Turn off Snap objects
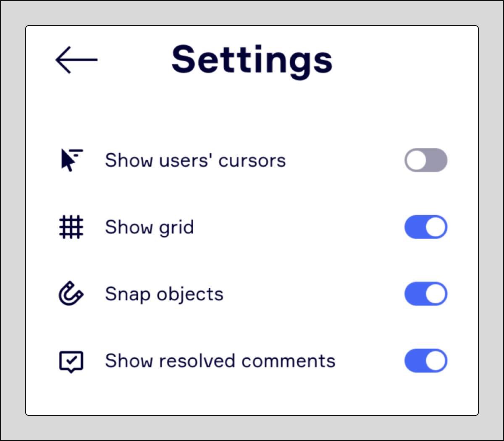 pyautogui.click(x=426, y=294)
